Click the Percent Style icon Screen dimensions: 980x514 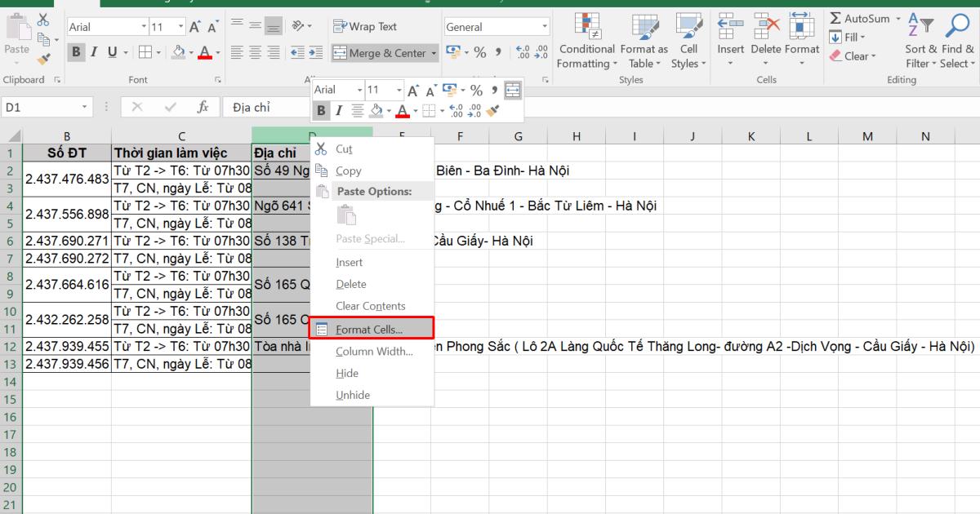pyautogui.click(x=479, y=50)
